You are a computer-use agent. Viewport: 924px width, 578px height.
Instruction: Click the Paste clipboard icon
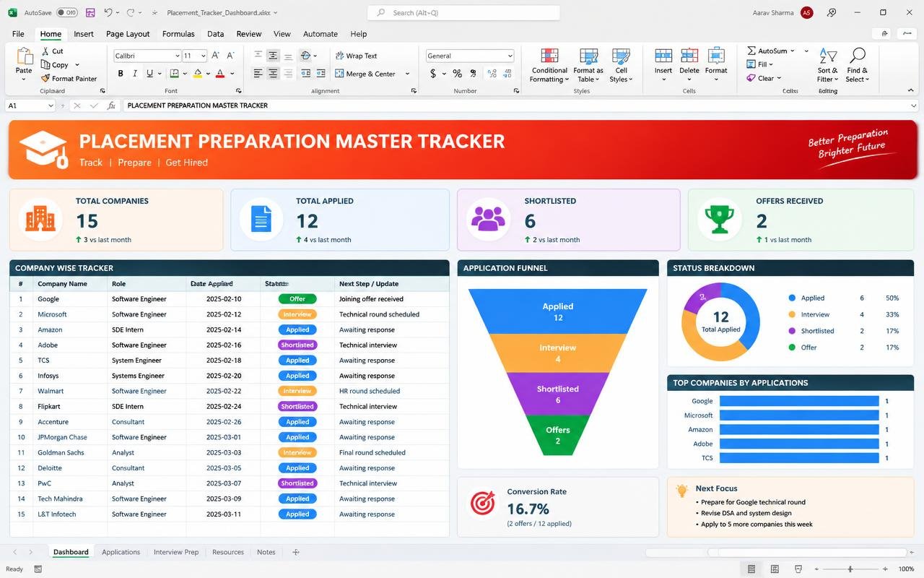(25, 56)
